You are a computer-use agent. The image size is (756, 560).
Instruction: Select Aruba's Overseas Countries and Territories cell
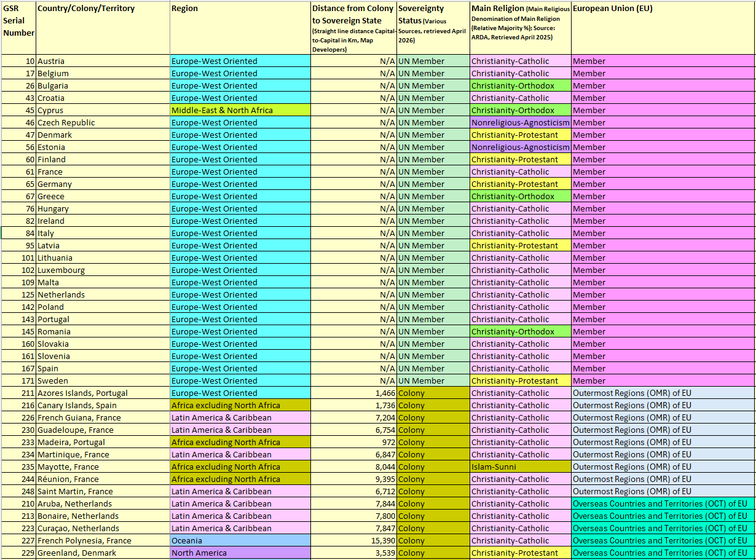(x=663, y=503)
